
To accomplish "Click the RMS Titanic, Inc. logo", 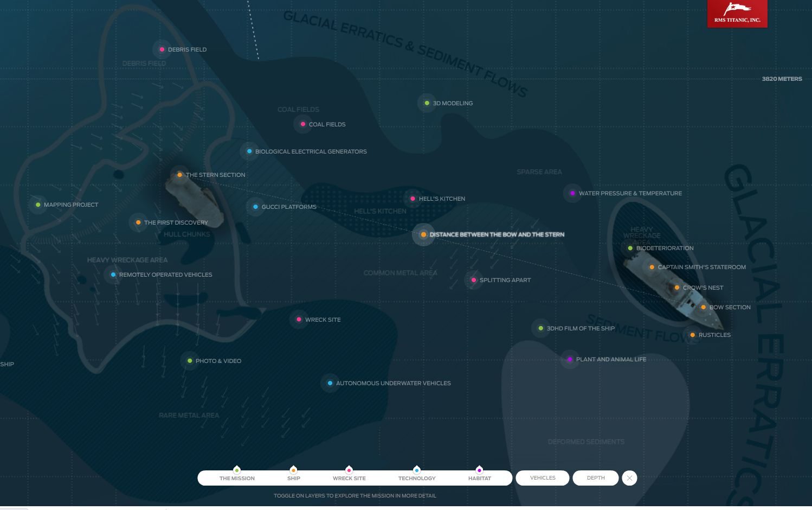I will click(x=737, y=14).
